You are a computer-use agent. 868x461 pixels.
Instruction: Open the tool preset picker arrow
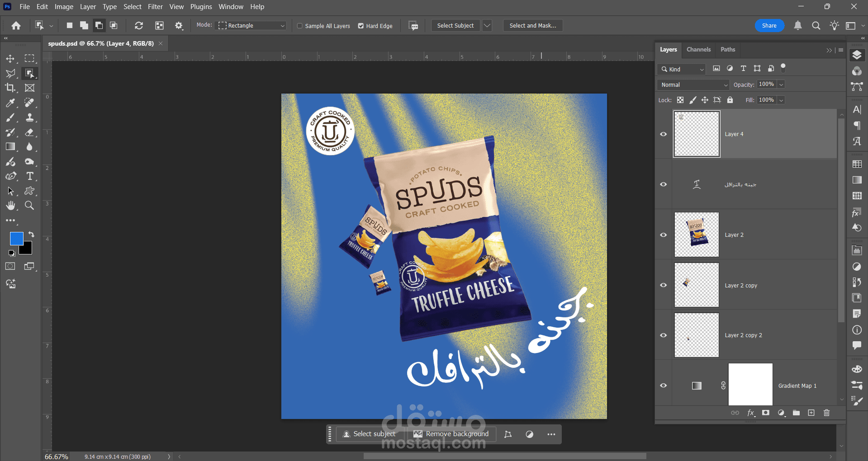[51, 26]
